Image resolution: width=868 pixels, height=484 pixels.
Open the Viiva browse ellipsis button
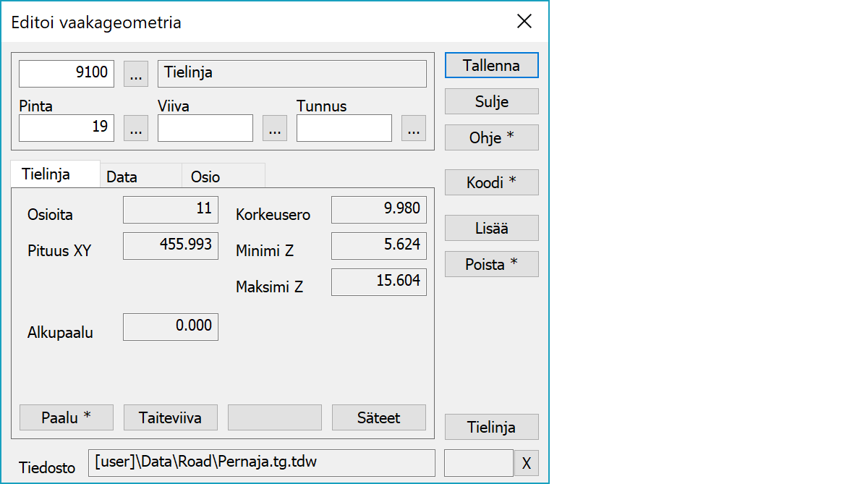pyautogui.click(x=274, y=128)
